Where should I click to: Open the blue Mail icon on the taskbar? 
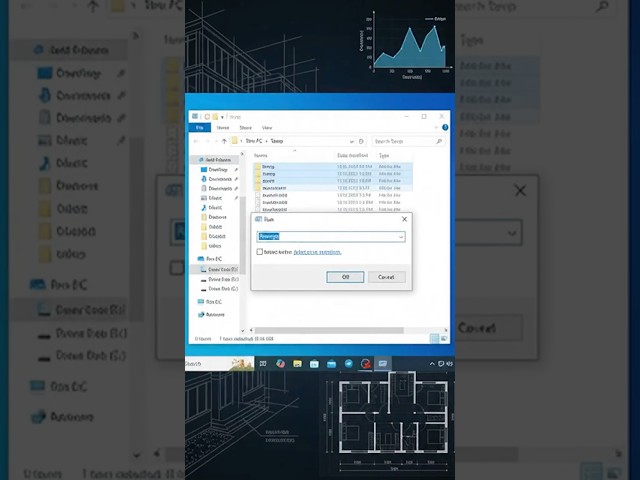click(331, 363)
